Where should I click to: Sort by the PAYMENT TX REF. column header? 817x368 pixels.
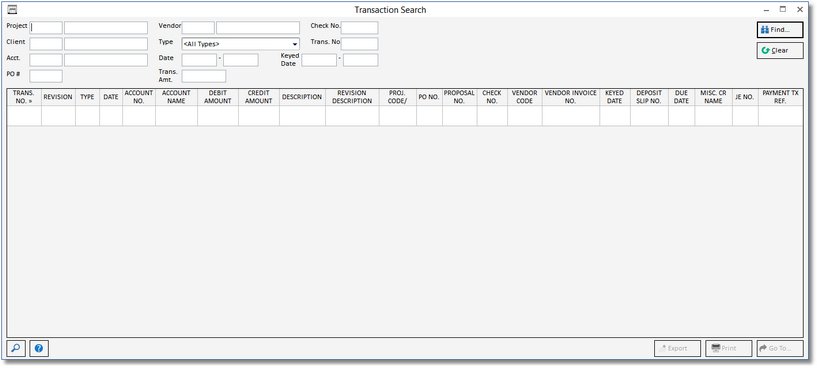coord(781,97)
